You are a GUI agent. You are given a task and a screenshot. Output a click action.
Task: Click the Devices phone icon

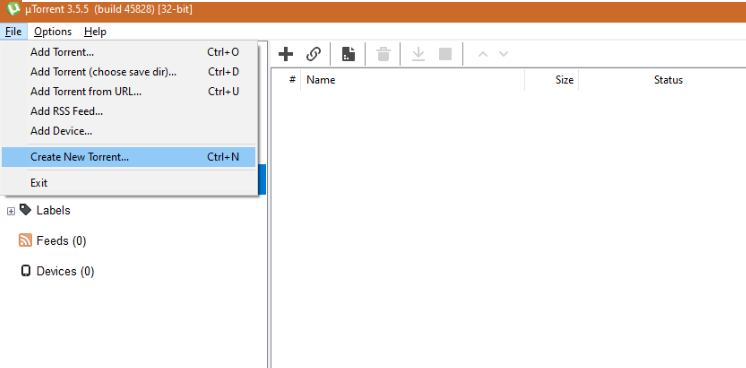[x=25, y=271]
